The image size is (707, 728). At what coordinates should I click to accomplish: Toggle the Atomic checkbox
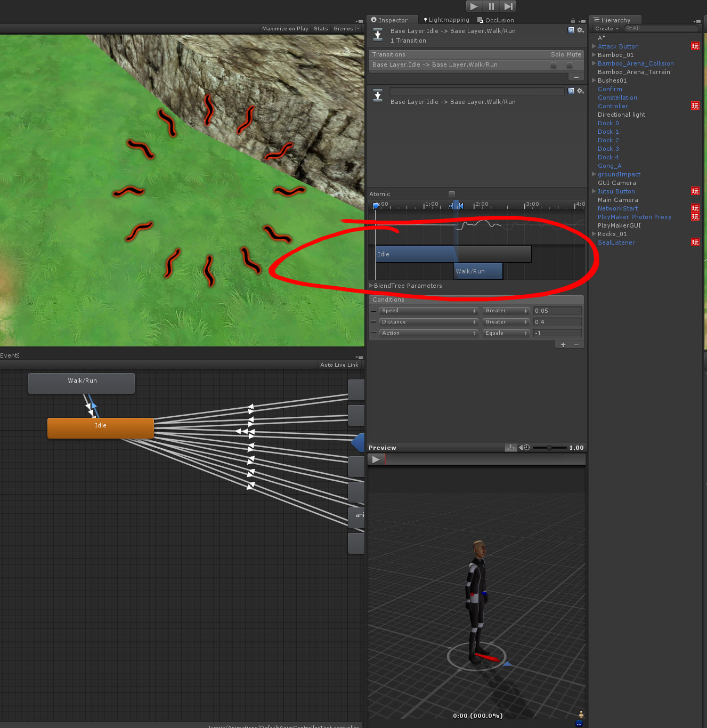pos(451,194)
